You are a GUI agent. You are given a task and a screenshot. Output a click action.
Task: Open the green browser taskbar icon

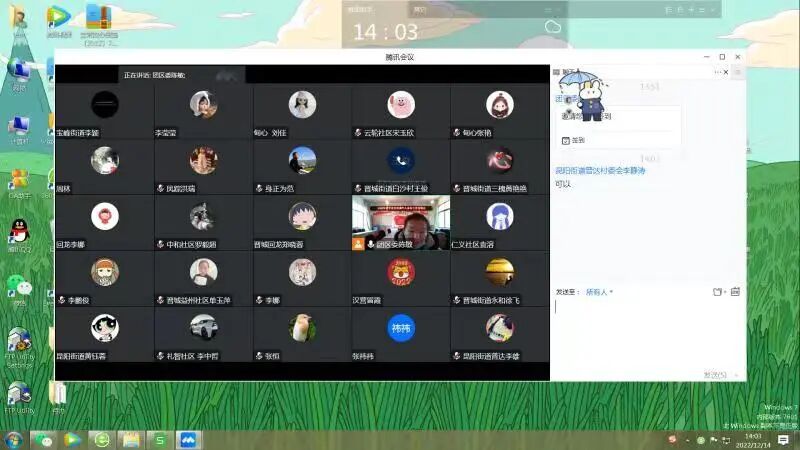[x=102, y=440]
